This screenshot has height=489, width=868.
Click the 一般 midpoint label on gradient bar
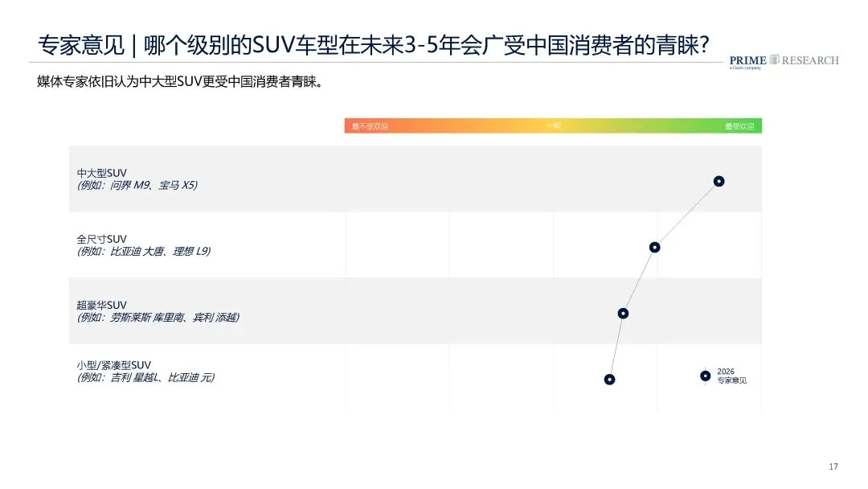pos(553,126)
